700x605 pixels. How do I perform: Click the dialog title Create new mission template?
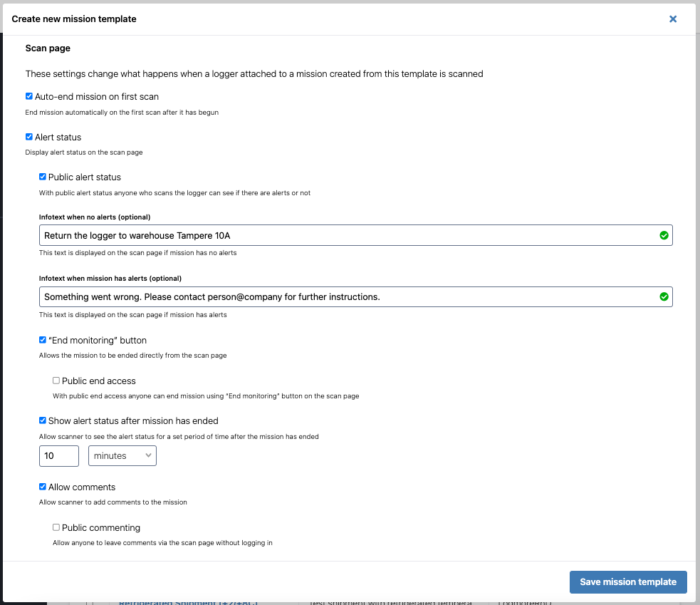point(74,19)
